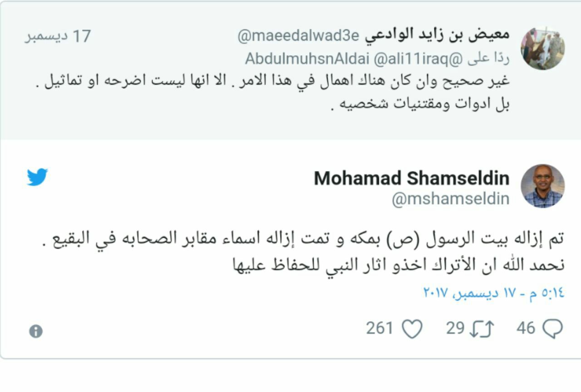Image resolution: width=581 pixels, height=392 pixels.
Task: Click the Mohamad Shamseldin display name
Action: [x=411, y=178]
